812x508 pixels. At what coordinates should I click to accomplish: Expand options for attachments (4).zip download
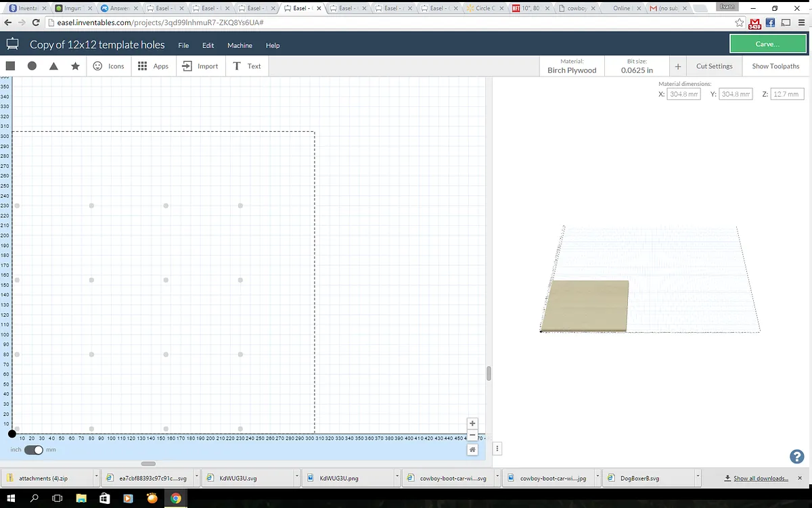pos(97,478)
